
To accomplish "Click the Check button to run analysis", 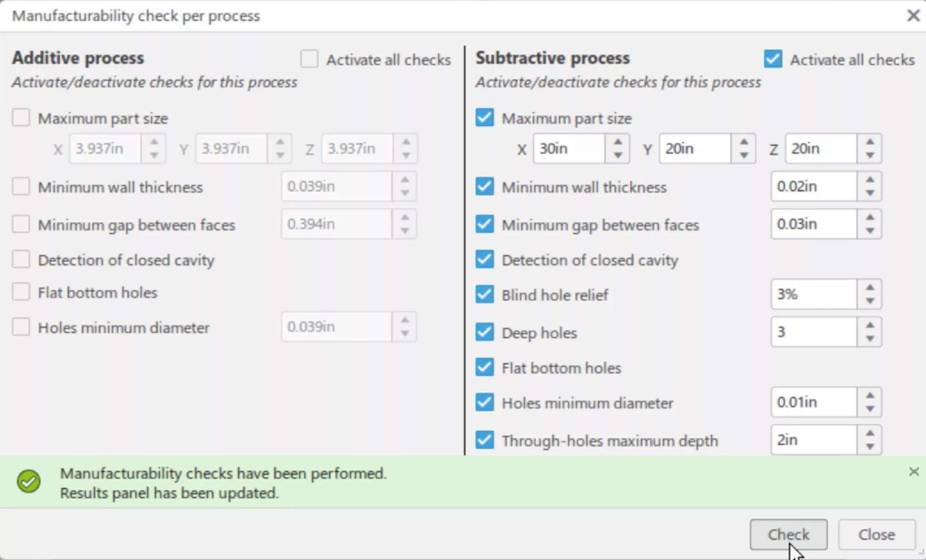I will pyautogui.click(x=788, y=534).
